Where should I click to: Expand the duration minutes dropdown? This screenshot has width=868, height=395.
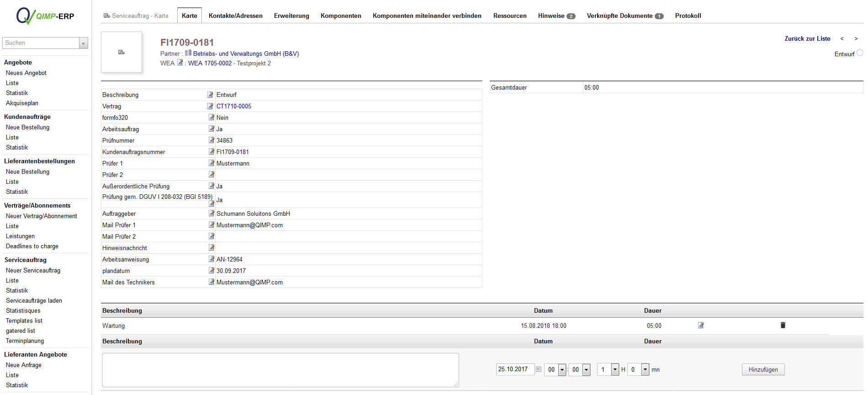tap(645, 369)
